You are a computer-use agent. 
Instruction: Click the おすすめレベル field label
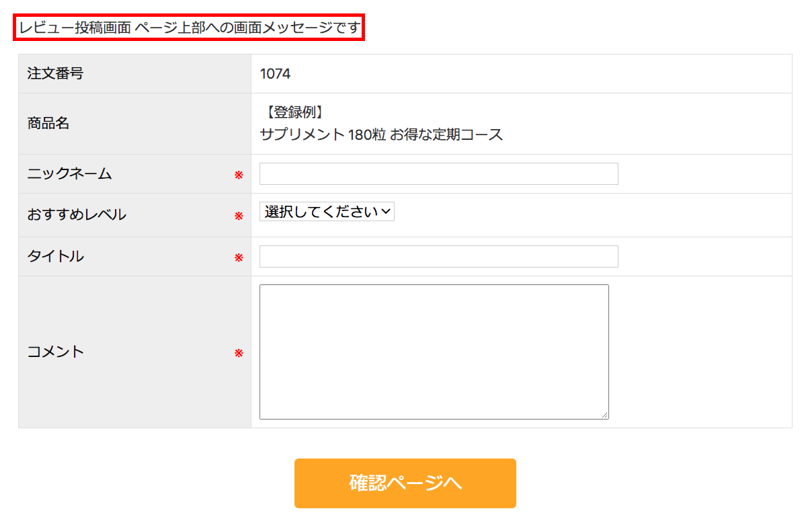click(77, 215)
